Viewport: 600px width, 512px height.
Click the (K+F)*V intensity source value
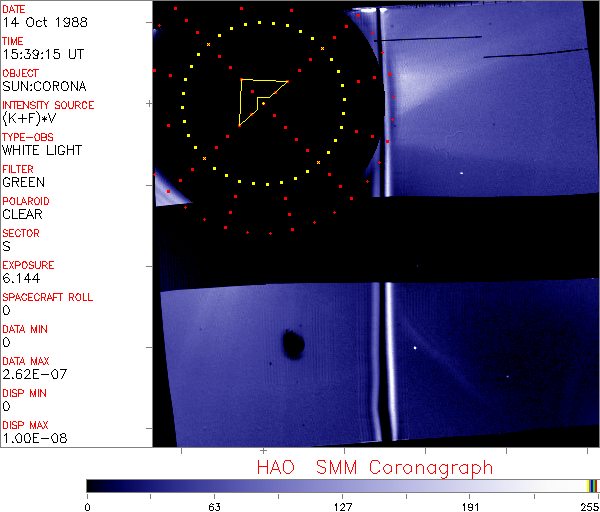pyautogui.click(x=35, y=119)
